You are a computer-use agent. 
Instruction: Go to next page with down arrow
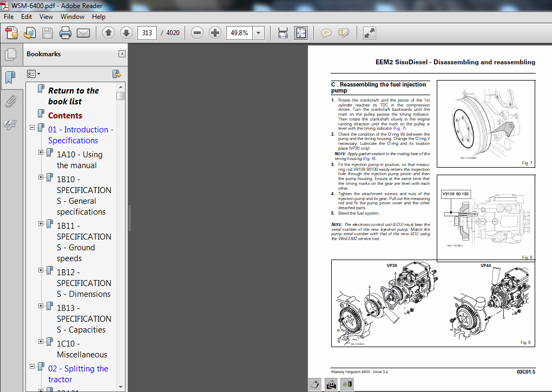(x=126, y=33)
